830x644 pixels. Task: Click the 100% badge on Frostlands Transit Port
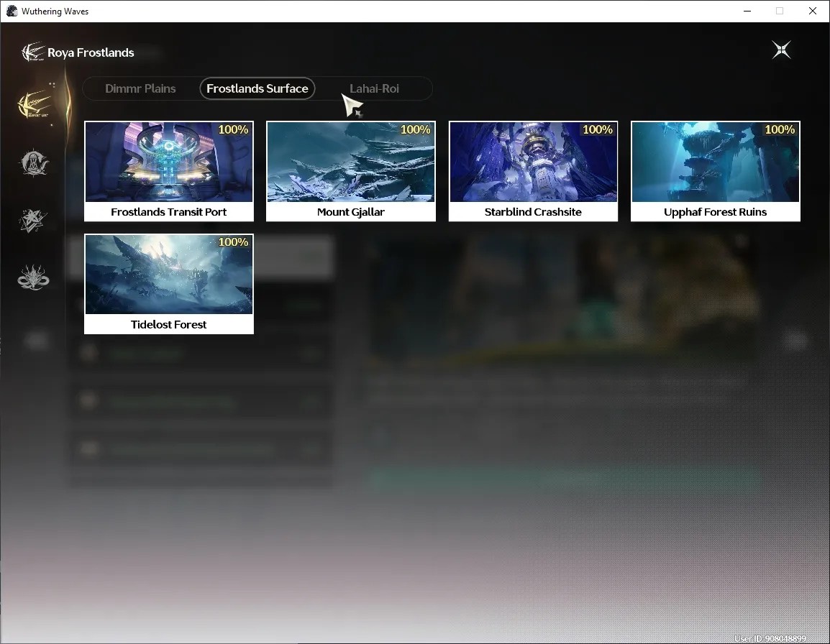click(x=233, y=129)
